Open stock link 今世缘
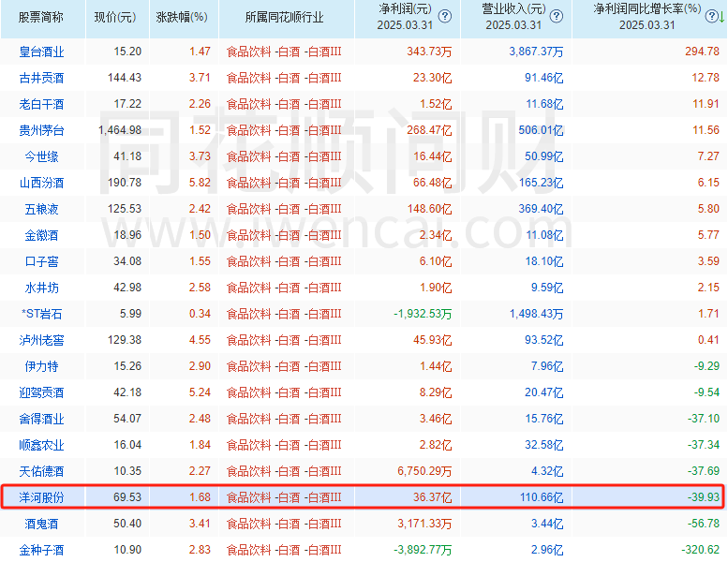Viewport: 728px width, 562px height. pos(41,156)
